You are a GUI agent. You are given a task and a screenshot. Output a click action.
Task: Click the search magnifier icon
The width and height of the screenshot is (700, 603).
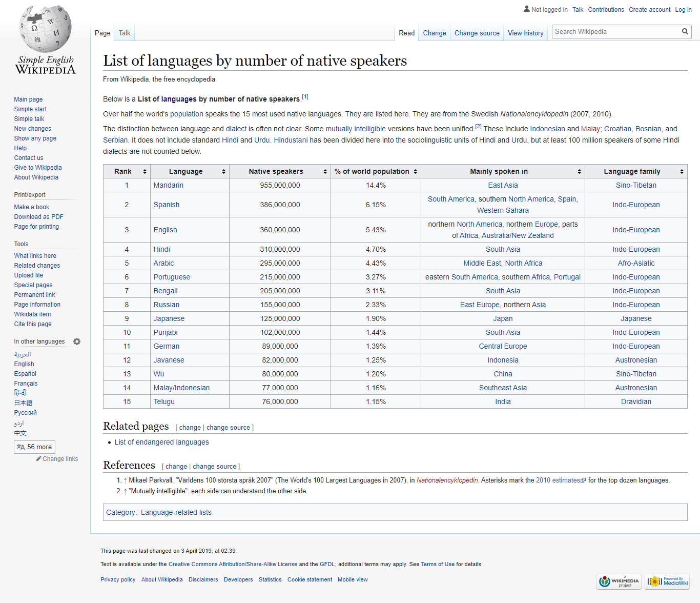685,32
